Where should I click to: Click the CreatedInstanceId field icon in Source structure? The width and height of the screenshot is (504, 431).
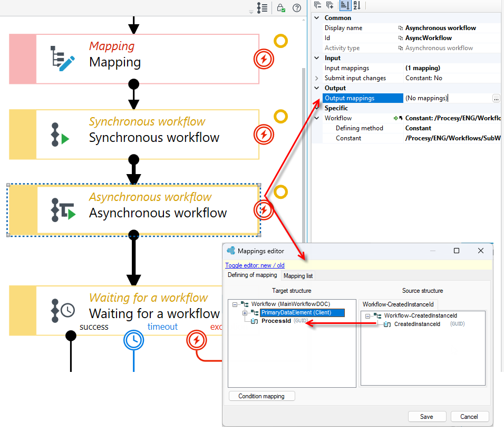coord(387,324)
